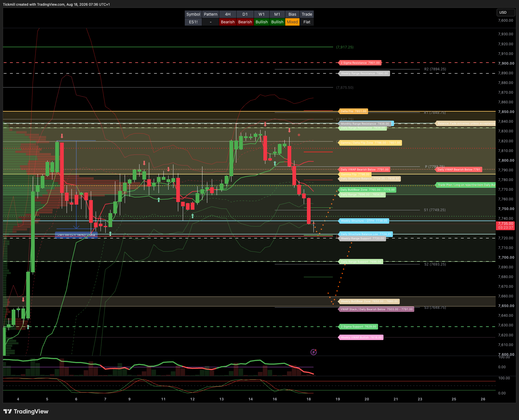Select the S2 (7693.25) pivot label

[x=435, y=264]
